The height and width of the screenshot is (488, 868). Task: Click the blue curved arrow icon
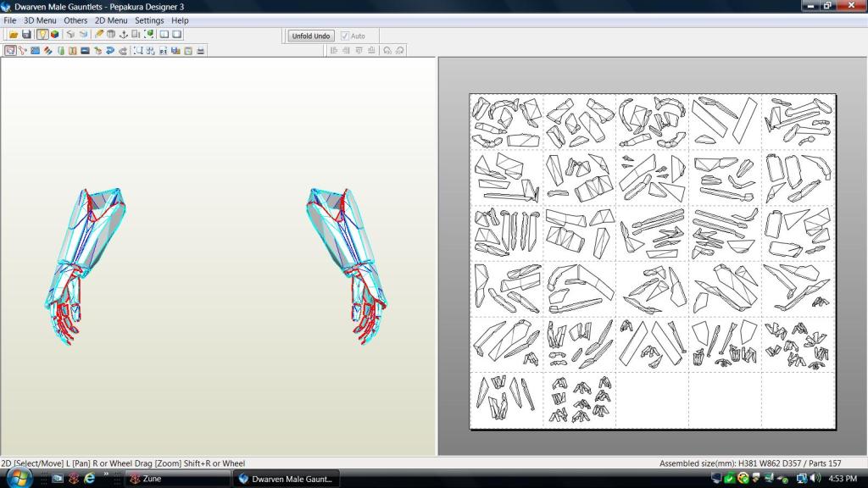click(110, 50)
